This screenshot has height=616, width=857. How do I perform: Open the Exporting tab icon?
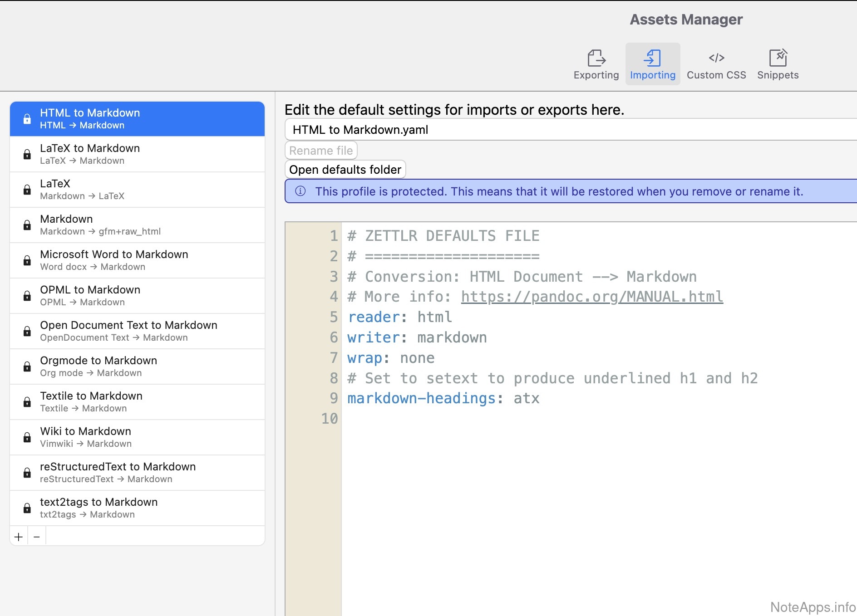596,58
